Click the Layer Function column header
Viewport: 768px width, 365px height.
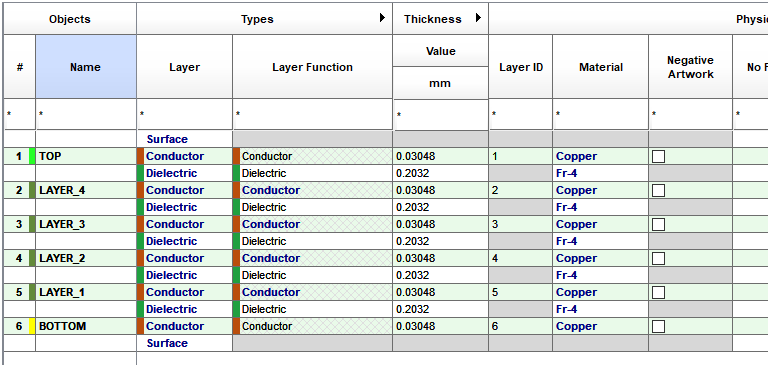click(x=312, y=67)
